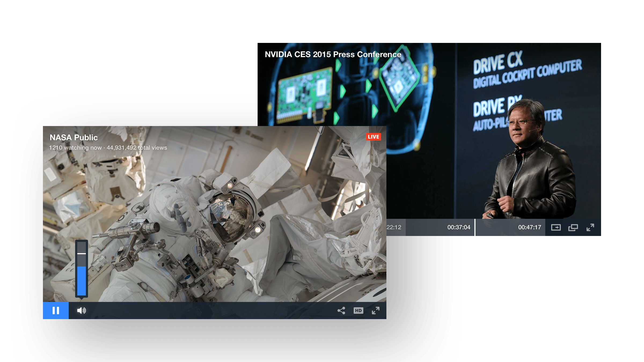Click the theater mode icon on NVIDIA player
644x362 pixels.
click(x=556, y=227)
